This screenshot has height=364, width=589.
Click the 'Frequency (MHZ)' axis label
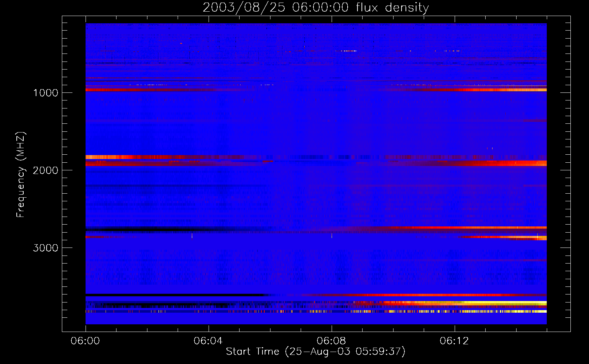(x=21, y=175)
